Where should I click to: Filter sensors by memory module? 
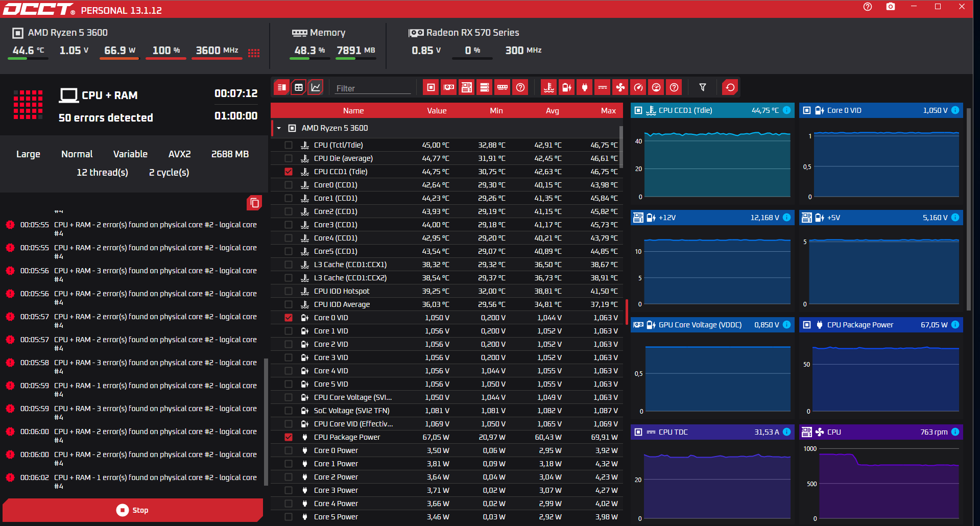point(503,87)
